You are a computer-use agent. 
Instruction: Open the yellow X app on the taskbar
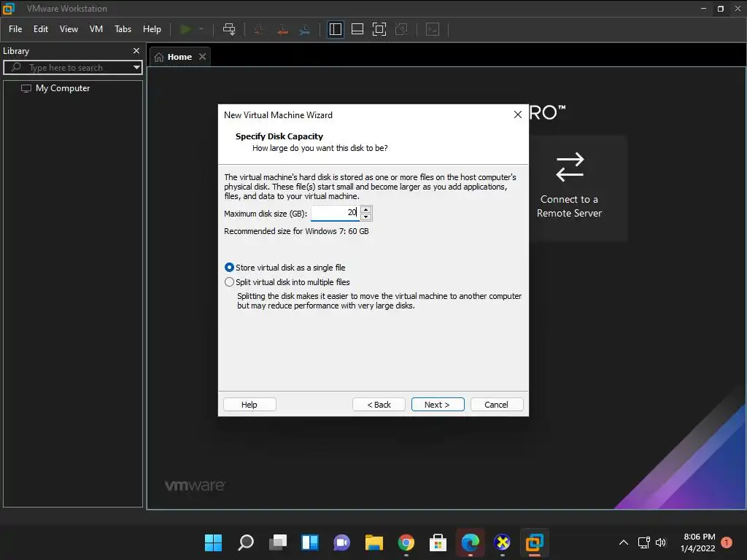[x=502, y=542]
